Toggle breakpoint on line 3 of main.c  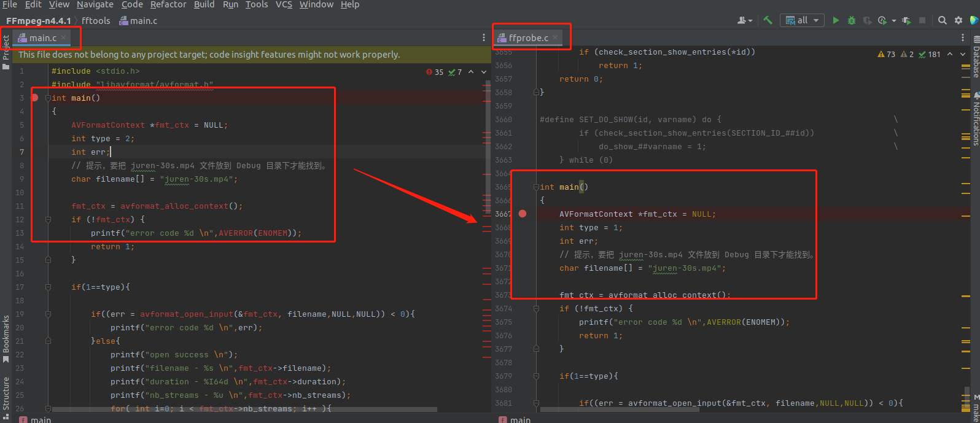pos(35,98)
